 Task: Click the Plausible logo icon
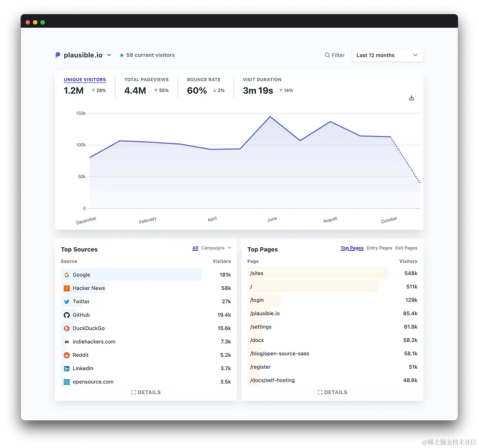pyautogui.click(x=58, y=55)
